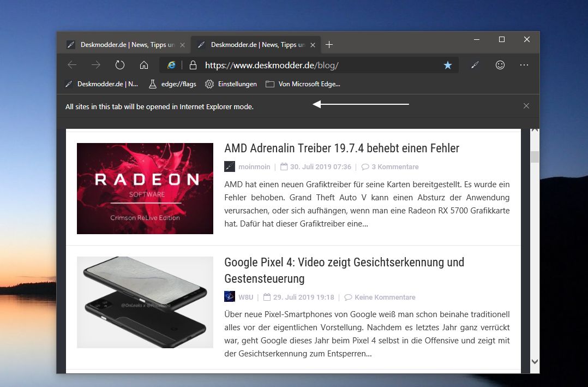Image resolution: width=588 pixels, height=387 pixels.
Task: Close the first Deskmodder.de tab
Action: pyautogui.click(x=183, y=45)
